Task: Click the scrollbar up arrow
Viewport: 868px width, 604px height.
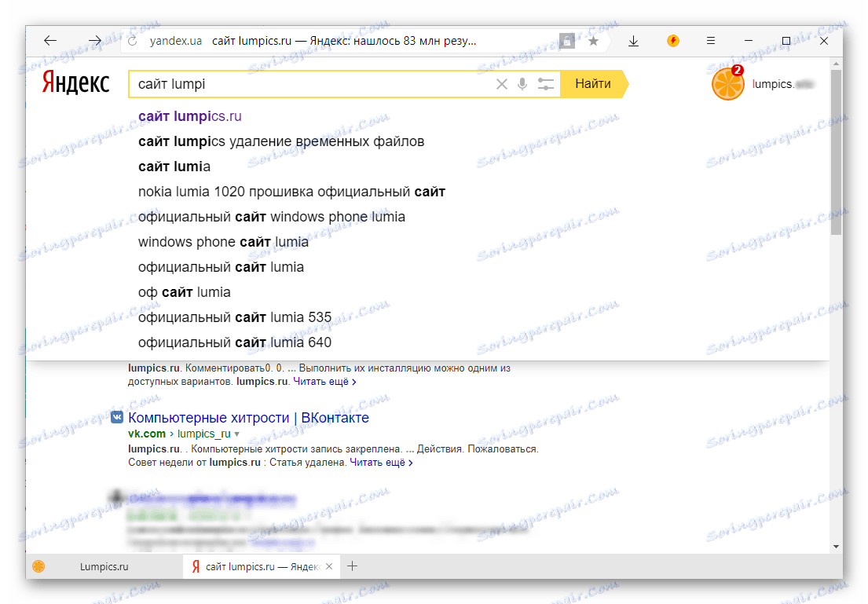Action: point(836,64)
